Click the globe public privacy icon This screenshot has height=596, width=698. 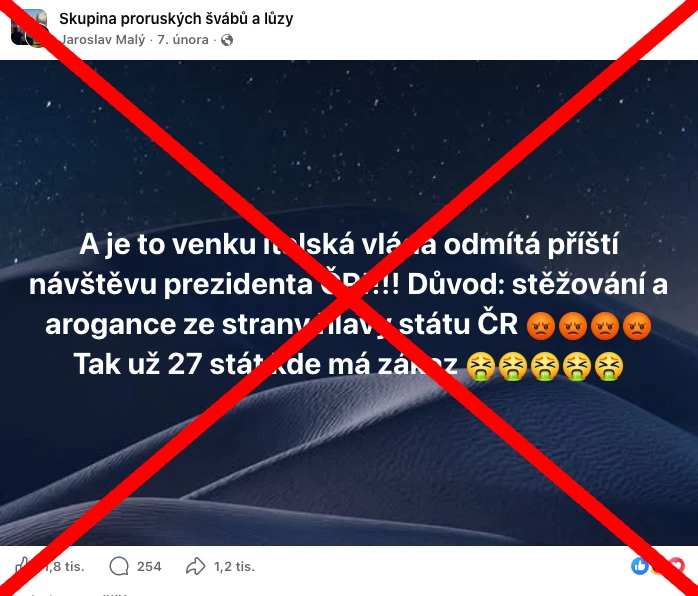coord(227,40)
